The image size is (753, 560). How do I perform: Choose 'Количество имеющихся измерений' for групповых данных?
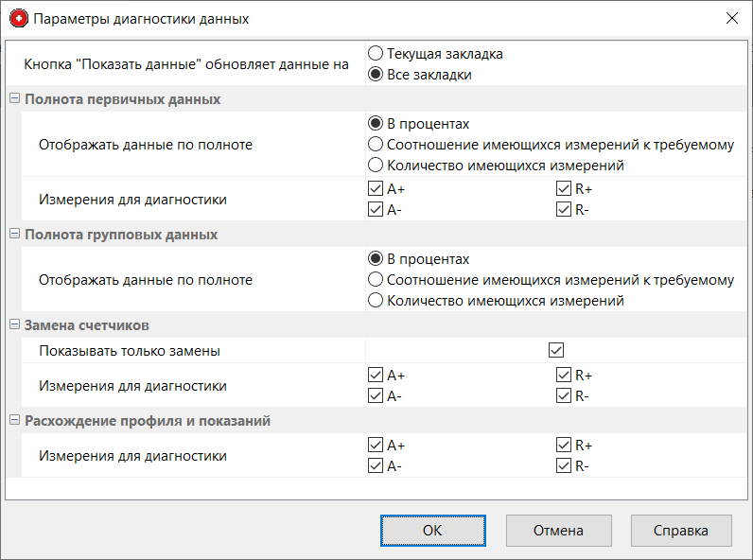[376, 301]
